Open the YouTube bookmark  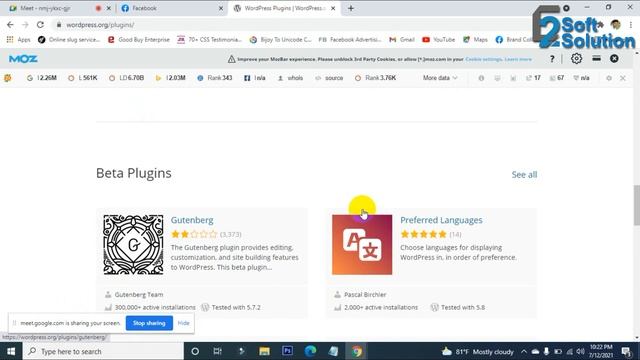(439, 40)
